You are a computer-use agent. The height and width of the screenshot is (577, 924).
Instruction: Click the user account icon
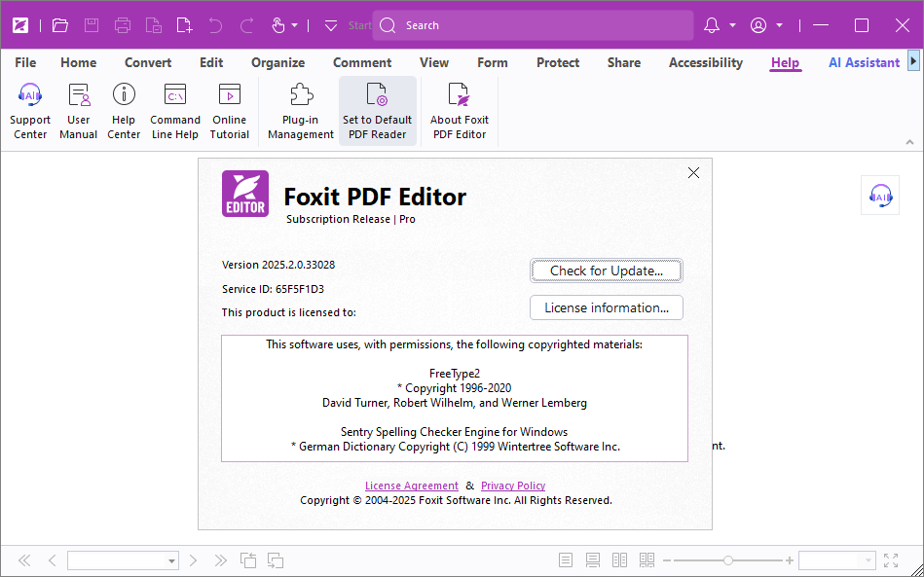point(758,25)
